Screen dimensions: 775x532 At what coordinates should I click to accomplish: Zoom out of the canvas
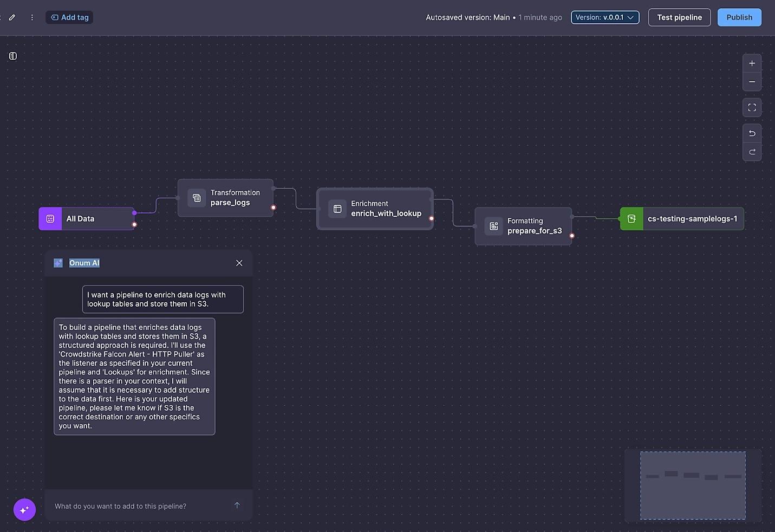(752, 82)
